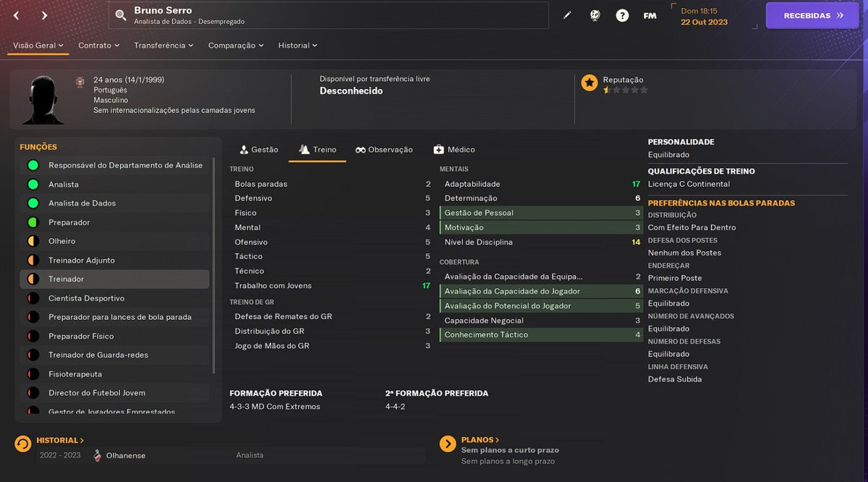Switch to the Observação tab
868x482 pixels.
coord(384,150)
